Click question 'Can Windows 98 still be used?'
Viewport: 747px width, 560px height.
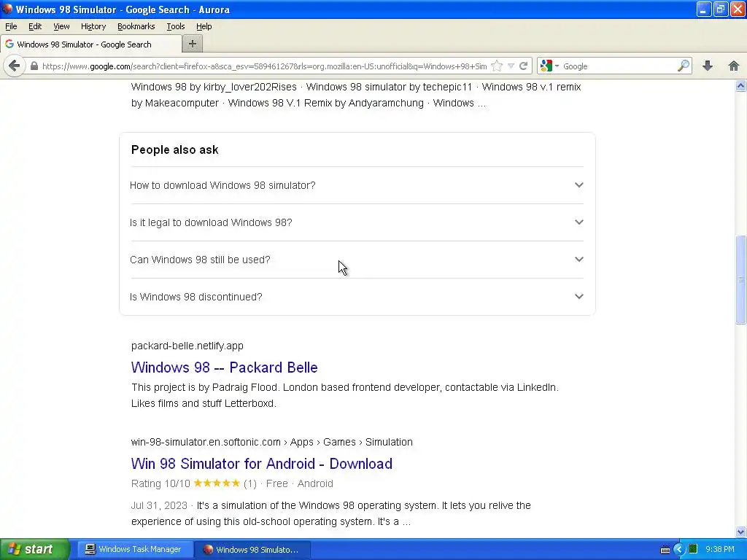click(x=200, y=260)
